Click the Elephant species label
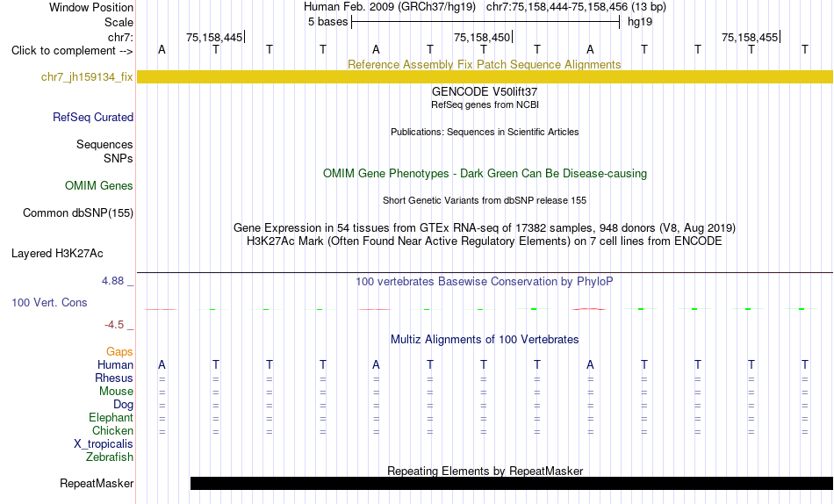Image resolution: width=834 pixels, height=504 pixels. pos(111,418)
